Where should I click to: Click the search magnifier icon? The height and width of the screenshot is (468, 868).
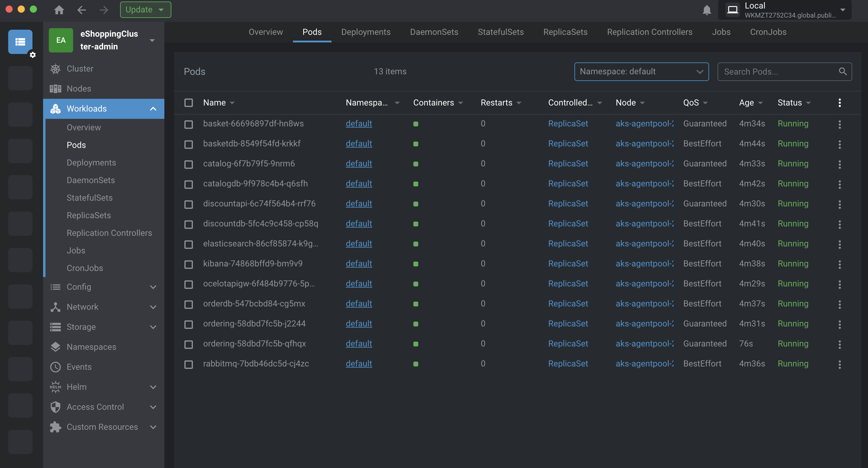[x=843, y=71]
